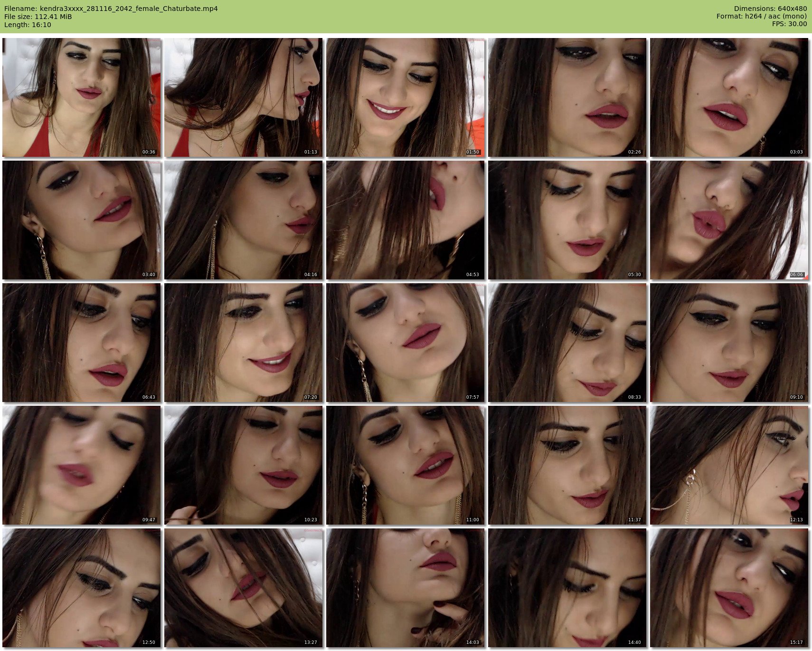
Task: Select the frame marked 01:13
Action: tap(243, 97)
